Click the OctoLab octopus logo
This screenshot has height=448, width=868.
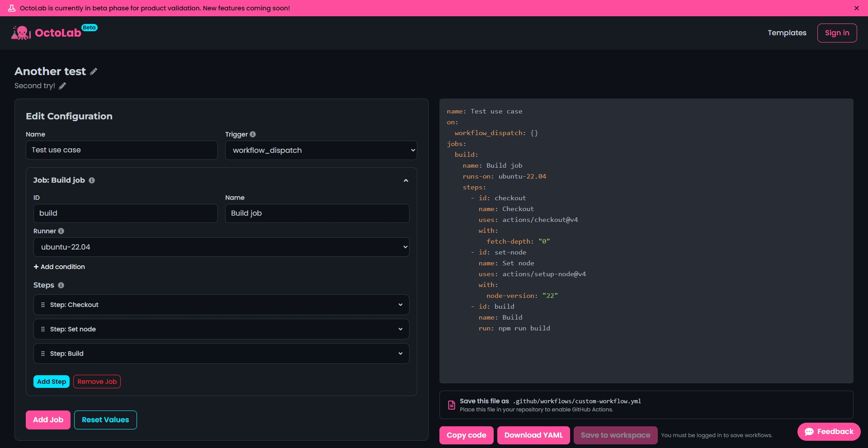pyautogui.click(x=21, y=33)
